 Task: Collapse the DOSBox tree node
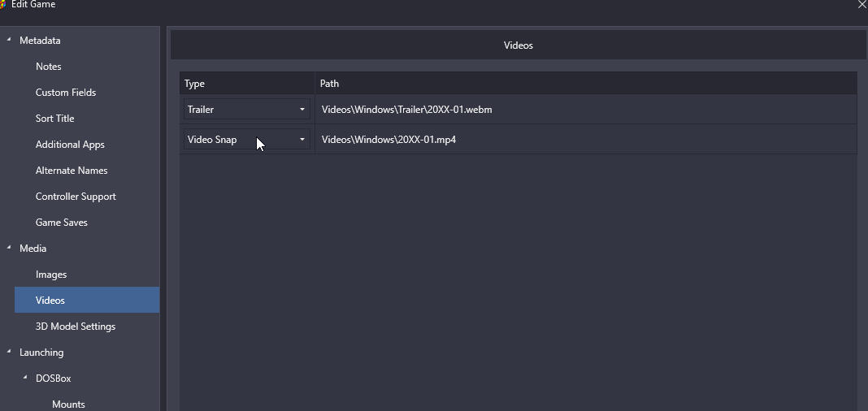tap(26, 379)
